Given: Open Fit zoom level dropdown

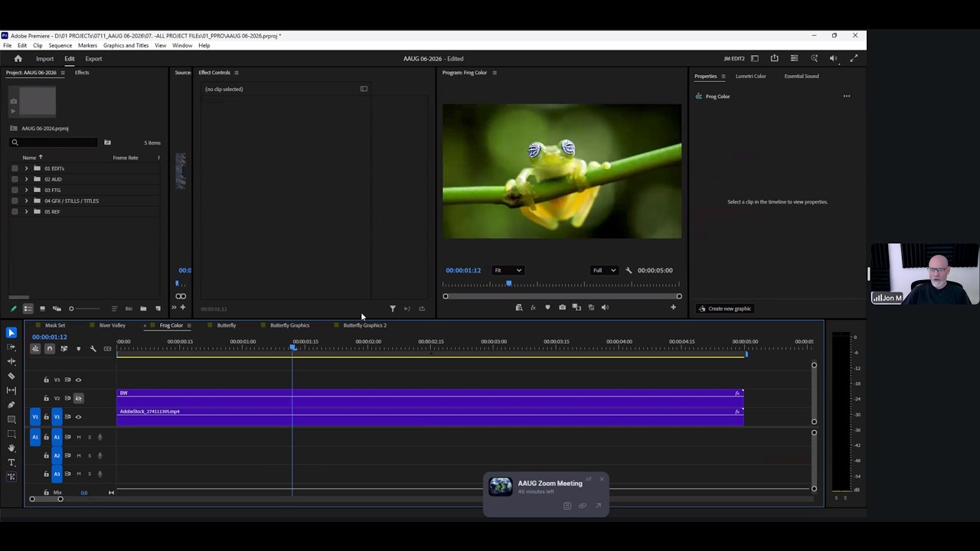Looking at the screenshot, I should coord(508,270).
